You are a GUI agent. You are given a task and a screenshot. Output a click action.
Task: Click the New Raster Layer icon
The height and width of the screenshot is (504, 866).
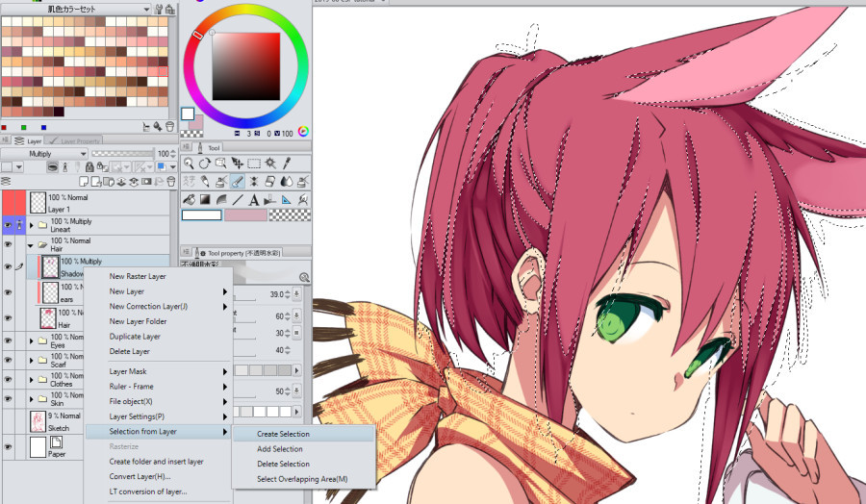click(84, 181)
